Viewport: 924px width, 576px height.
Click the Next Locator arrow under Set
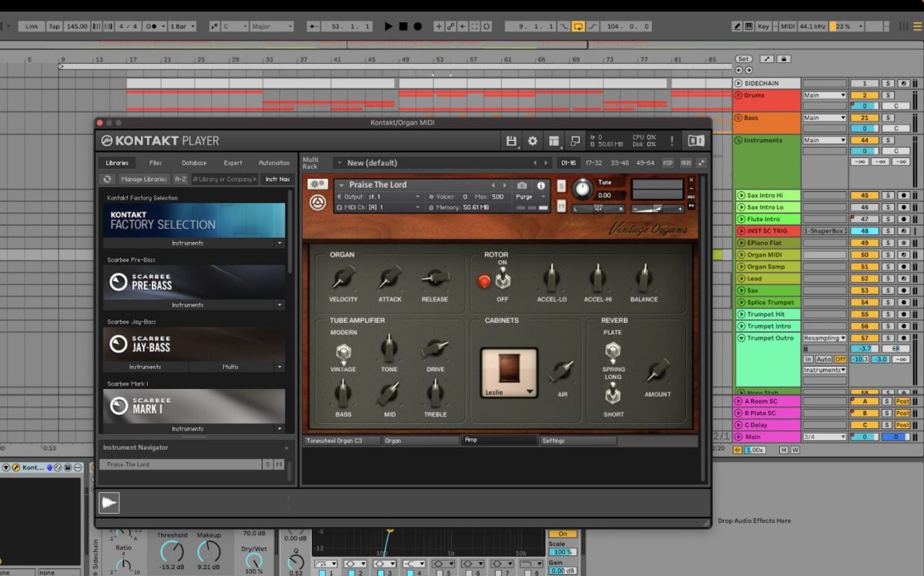pyautogui.click(x=747, y=70)
